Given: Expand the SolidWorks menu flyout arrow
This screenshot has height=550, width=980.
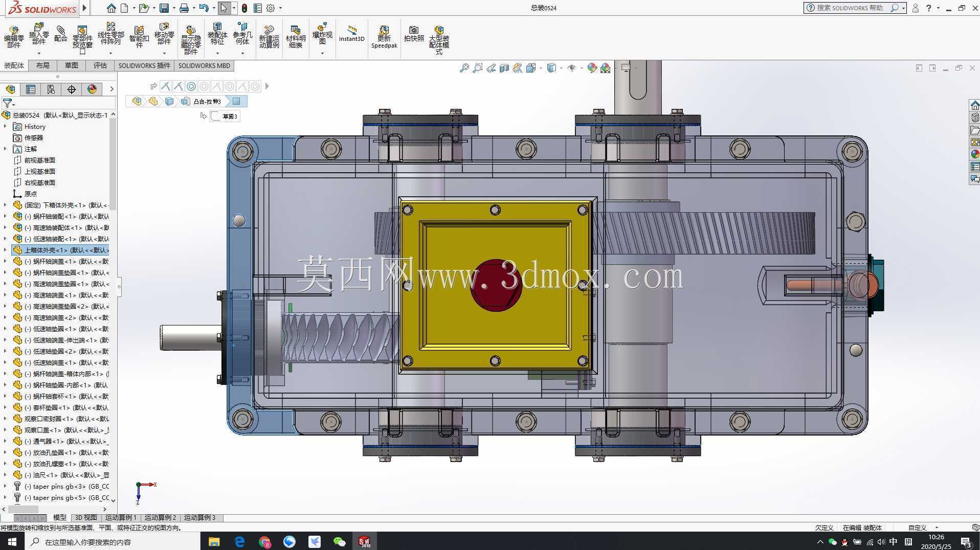Looking at the screenshot, I should pos(85,8).
